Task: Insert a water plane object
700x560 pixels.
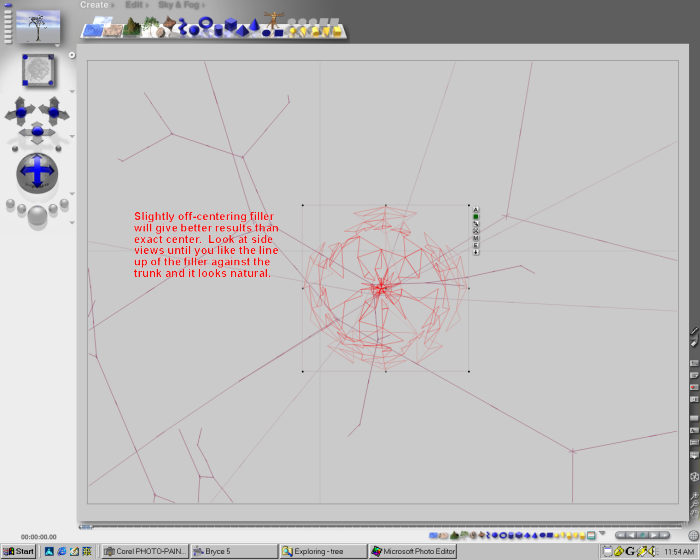Action: point(91,29)
